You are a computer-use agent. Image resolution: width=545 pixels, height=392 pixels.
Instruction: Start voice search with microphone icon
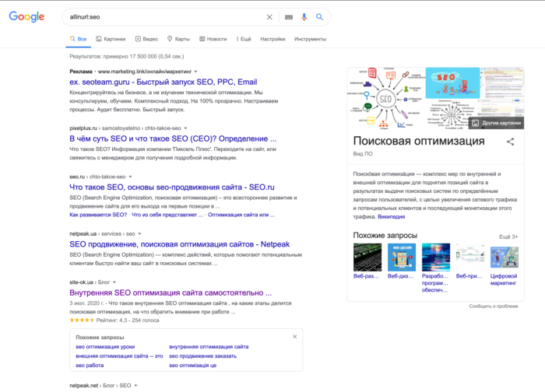pyautogui.click(x=304, y=17)
